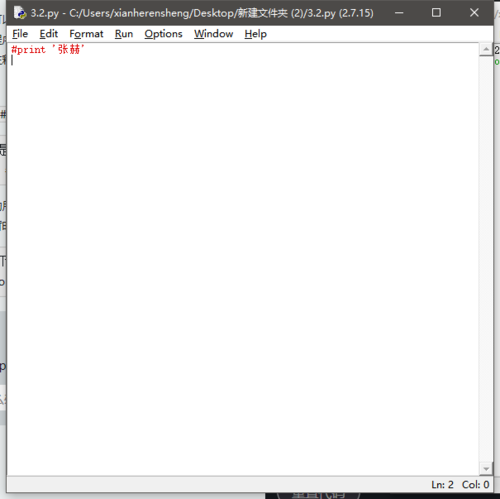This screenshot has height=499, width=500.
Task: Open the Run menu
Action: pyautogui.click(x=124, y=34)
